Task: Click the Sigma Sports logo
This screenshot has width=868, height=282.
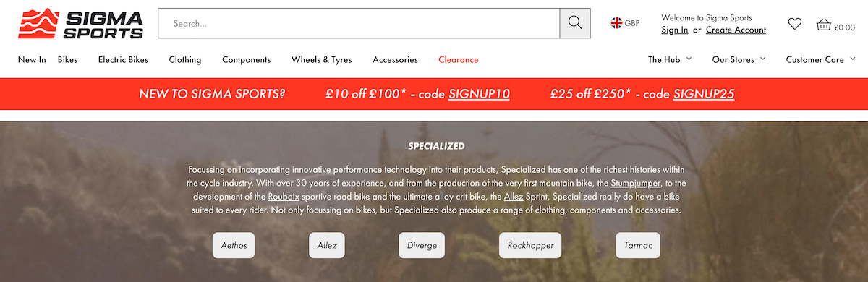Action: pyautogui.click(x=81, y=23)
